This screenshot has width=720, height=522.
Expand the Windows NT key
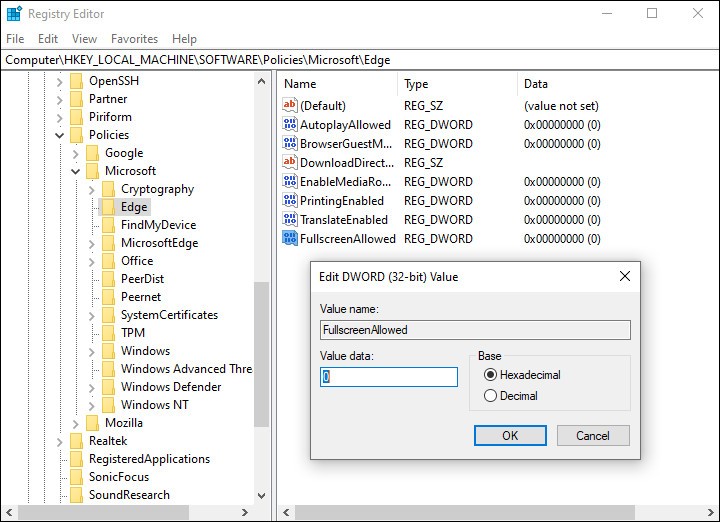92,406
